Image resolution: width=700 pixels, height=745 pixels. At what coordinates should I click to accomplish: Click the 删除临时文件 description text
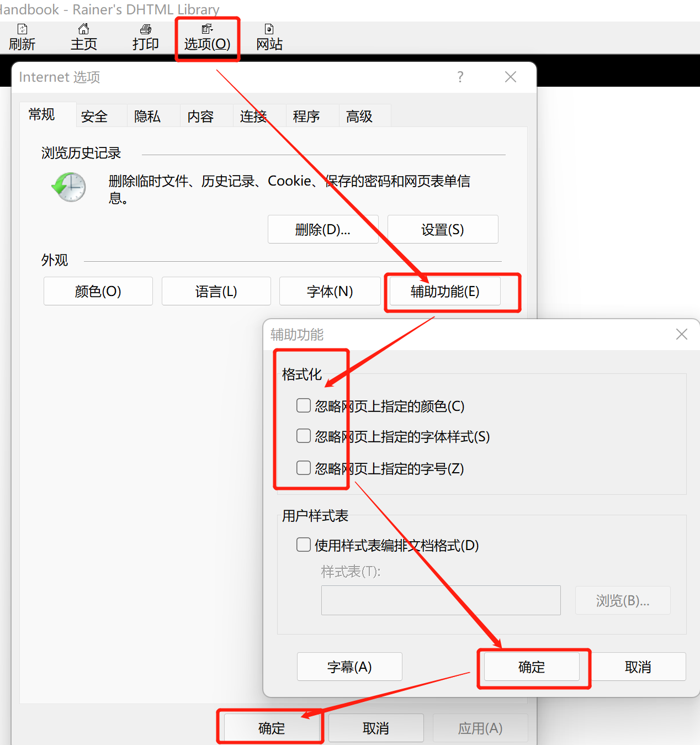[289, 189]
